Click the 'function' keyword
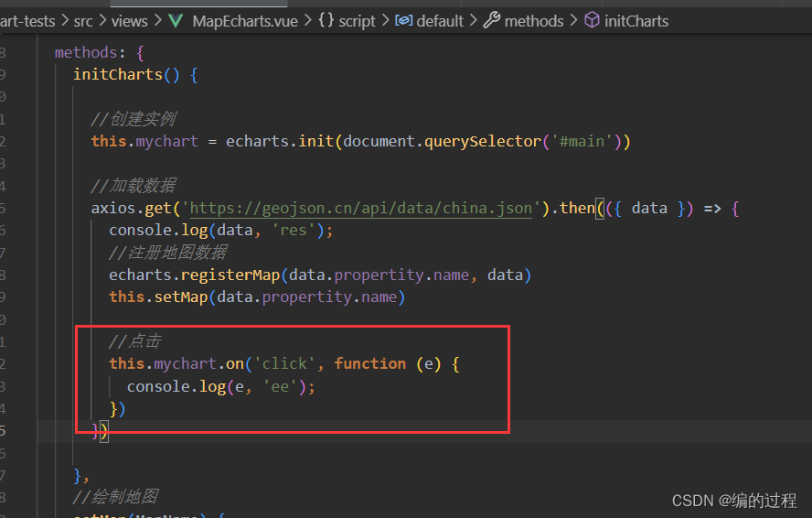Viewport: 812px width, 518px height. (369, 363)
